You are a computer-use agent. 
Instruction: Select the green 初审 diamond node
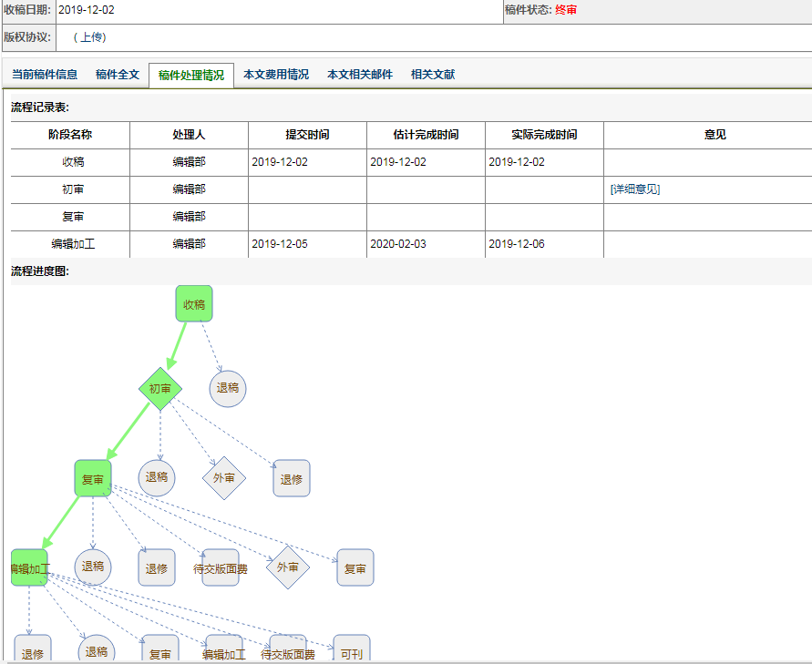point(160,389)
